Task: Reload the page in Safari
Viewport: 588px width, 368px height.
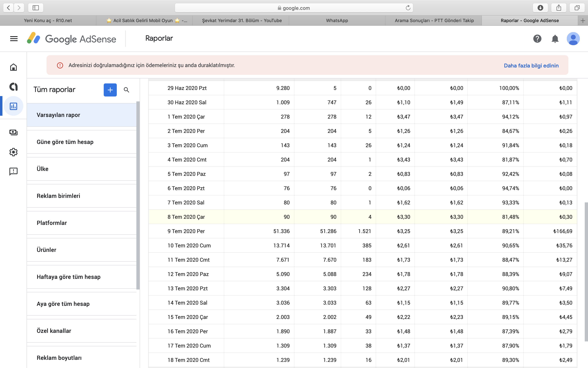Action: [x=408, y=8]
